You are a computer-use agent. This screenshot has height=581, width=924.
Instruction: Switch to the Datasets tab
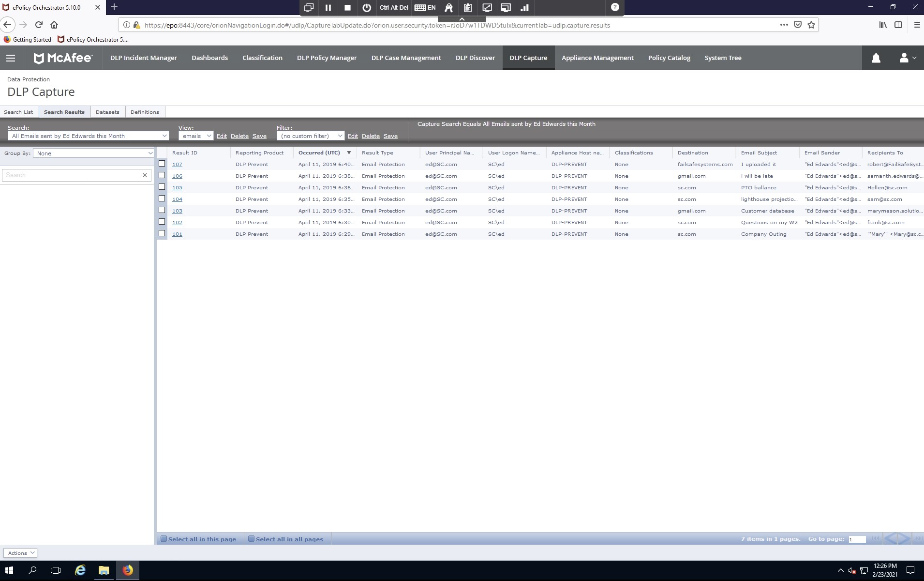pyautogui.click(x=107, y=112)
